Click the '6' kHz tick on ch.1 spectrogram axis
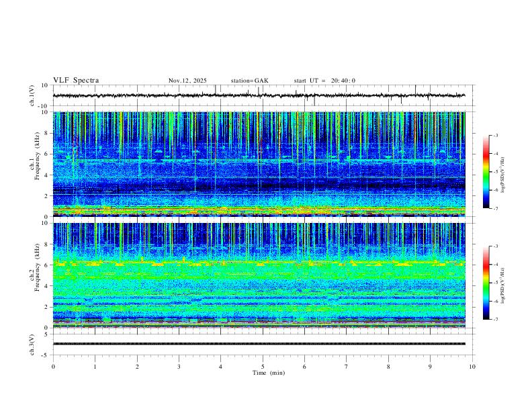Screen dimensions: 532x411 pyautogui.click(x=47, y=154)
